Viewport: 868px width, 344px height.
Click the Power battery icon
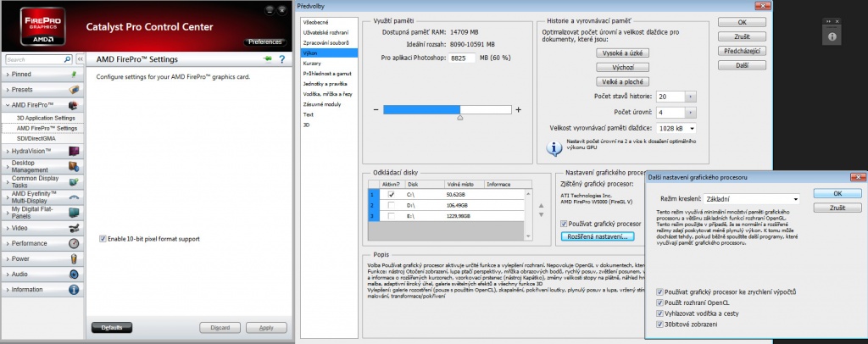click(x=73, y=258)
